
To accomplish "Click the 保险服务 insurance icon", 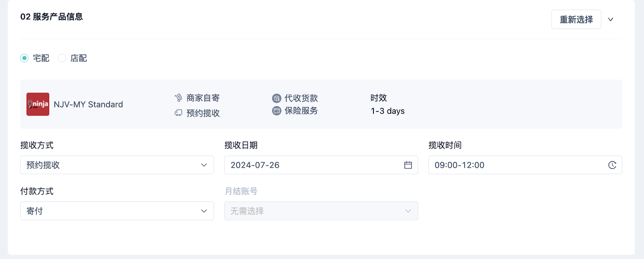I will coord(277,111).
